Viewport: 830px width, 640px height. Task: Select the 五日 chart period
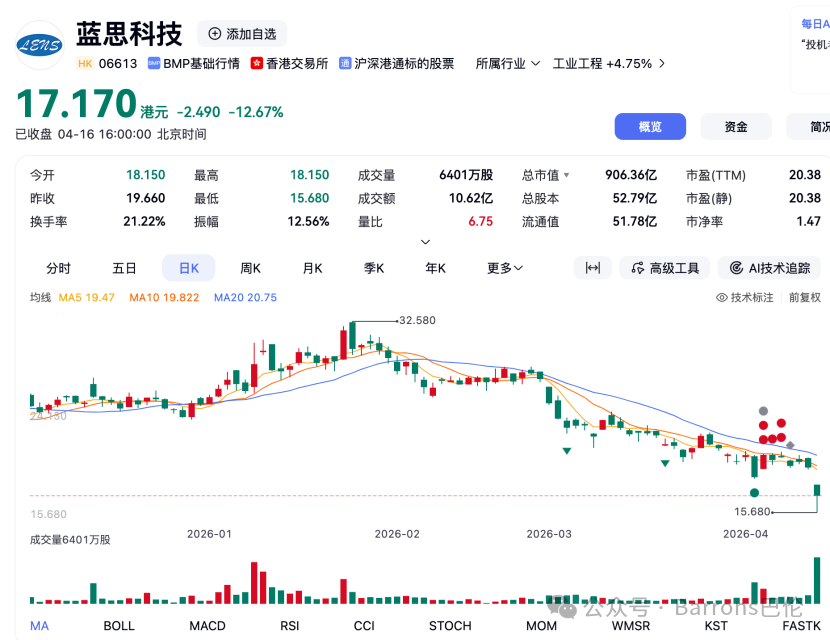(124, 268)
